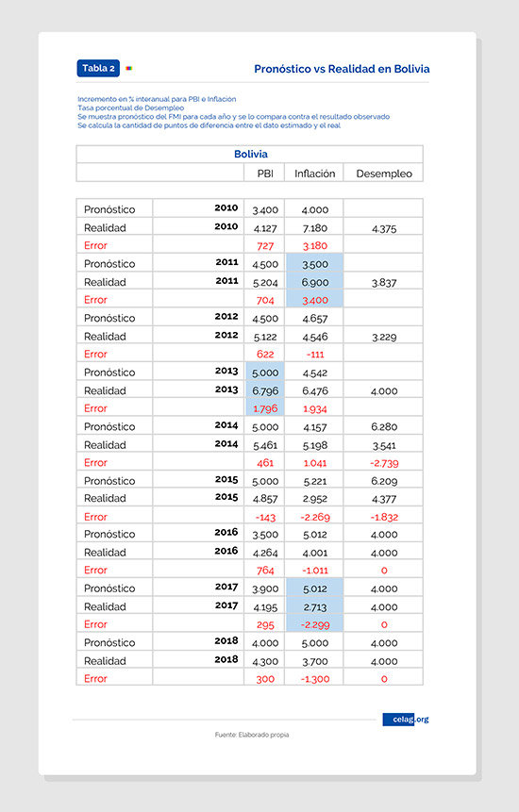Click the red 2013 PBI error value 1.796
519x812 pixels.
[x=265, y=408]
